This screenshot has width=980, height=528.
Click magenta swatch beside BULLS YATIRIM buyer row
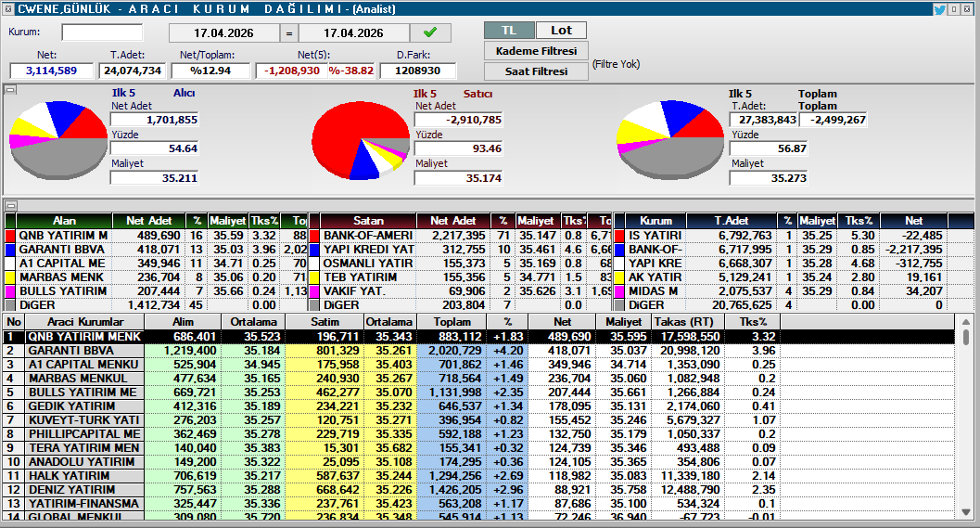click(10, 291)
